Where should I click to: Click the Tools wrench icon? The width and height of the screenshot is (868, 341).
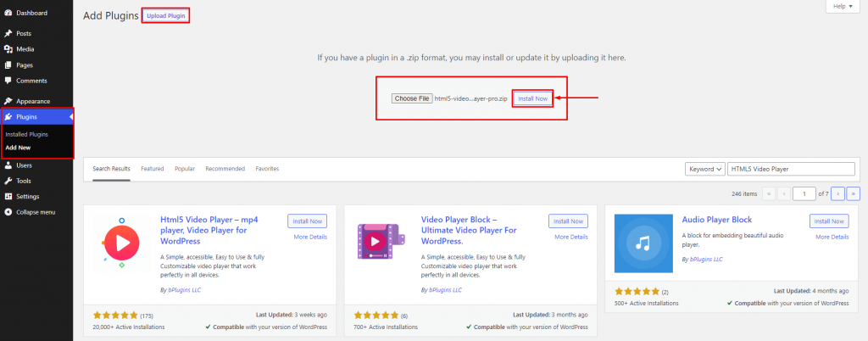8,181
